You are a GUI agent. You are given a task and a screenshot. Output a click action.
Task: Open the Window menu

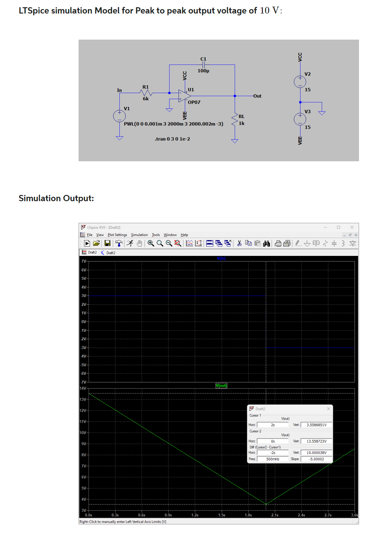[170, 235]
